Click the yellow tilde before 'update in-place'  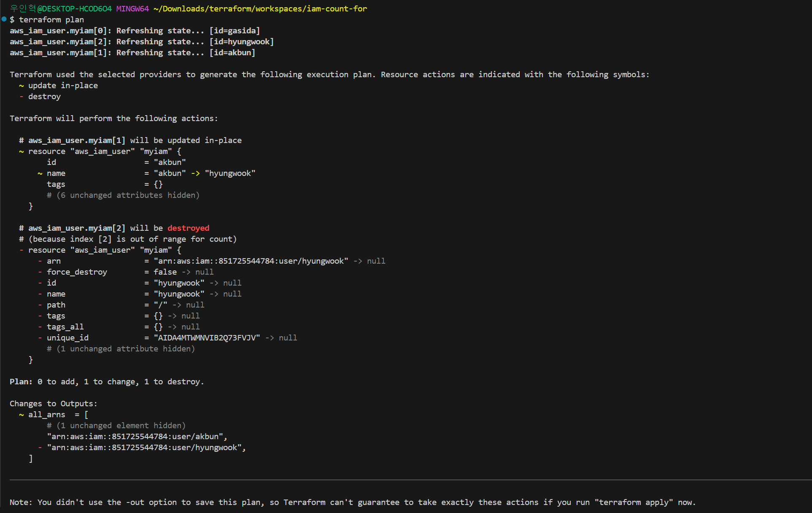(x=21, y=86)
